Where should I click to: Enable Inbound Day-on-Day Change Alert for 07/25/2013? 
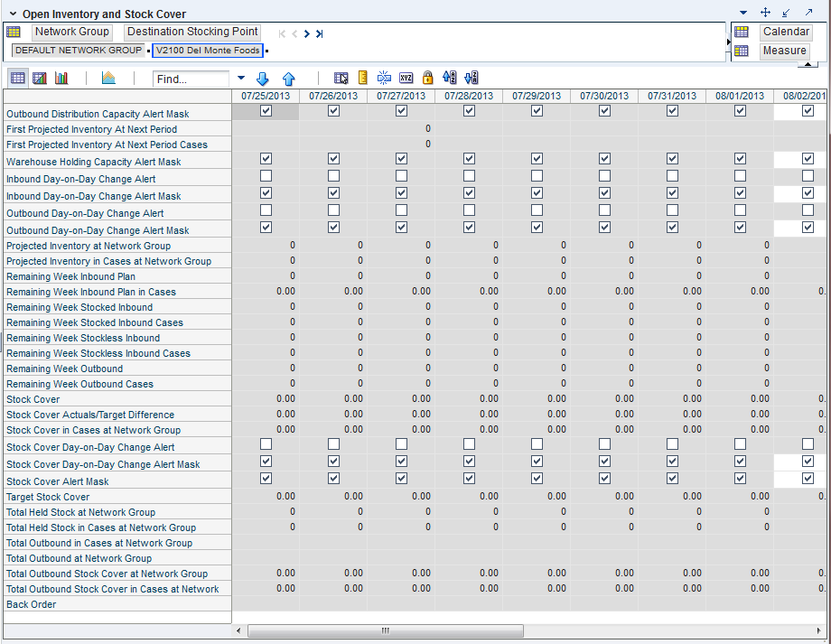coord(266,176)
